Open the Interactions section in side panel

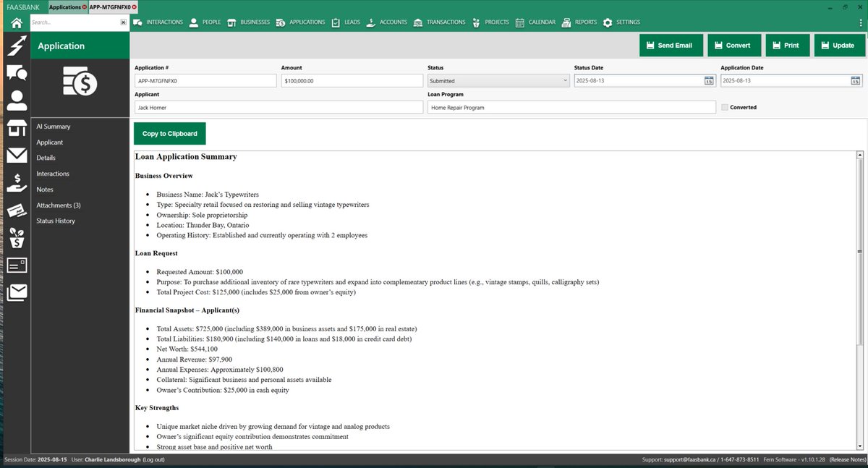point(53,174)
